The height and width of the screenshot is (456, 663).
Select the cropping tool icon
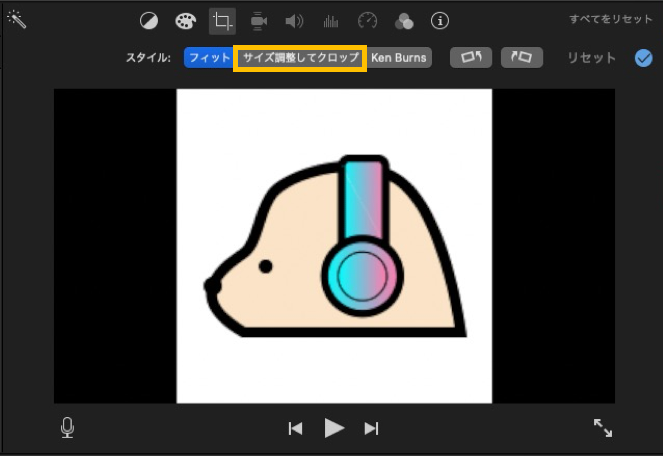pos(222,21)
